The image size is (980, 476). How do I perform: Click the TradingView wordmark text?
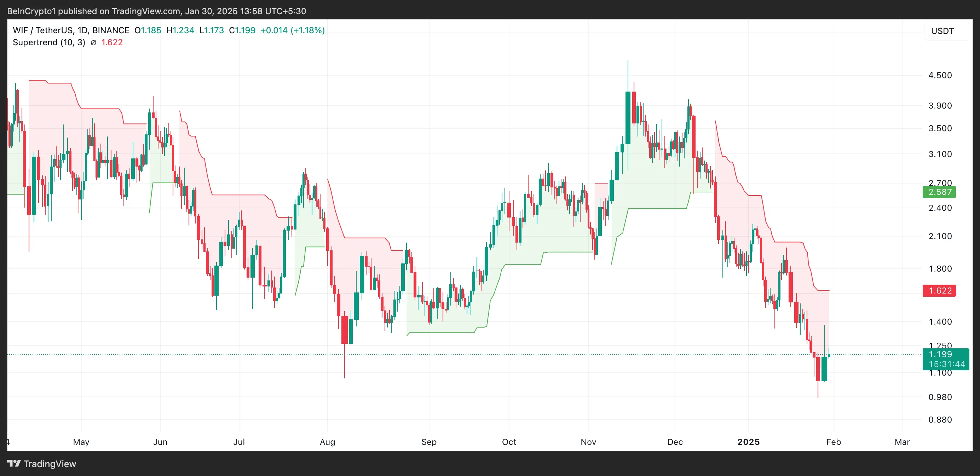50,464
